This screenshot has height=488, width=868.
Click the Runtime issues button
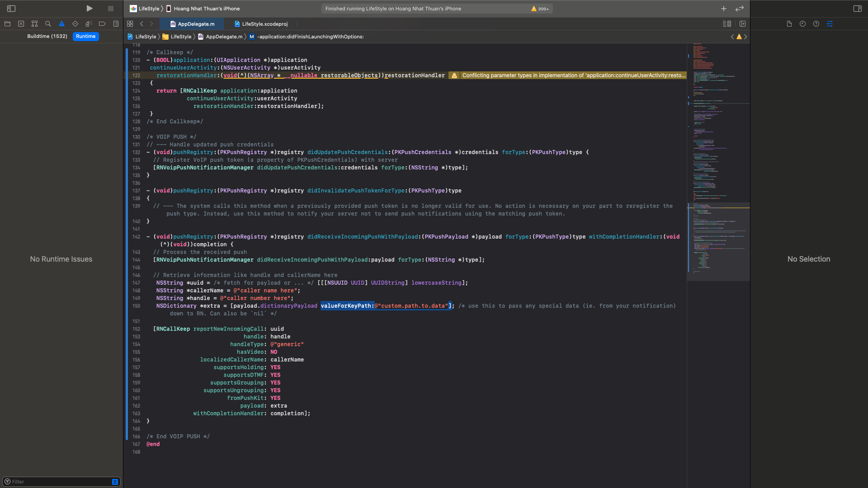pos(85,36)
